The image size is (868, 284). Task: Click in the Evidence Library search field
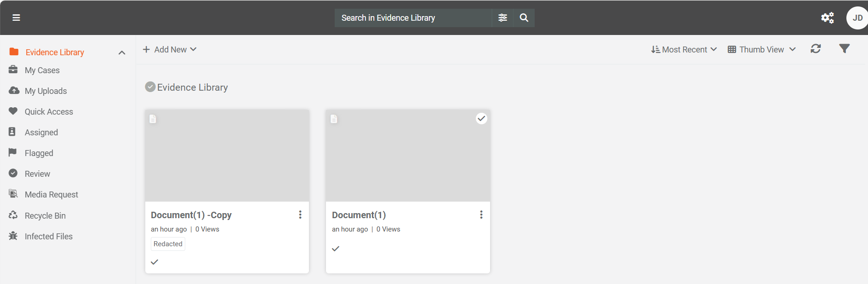click(413, 18)
